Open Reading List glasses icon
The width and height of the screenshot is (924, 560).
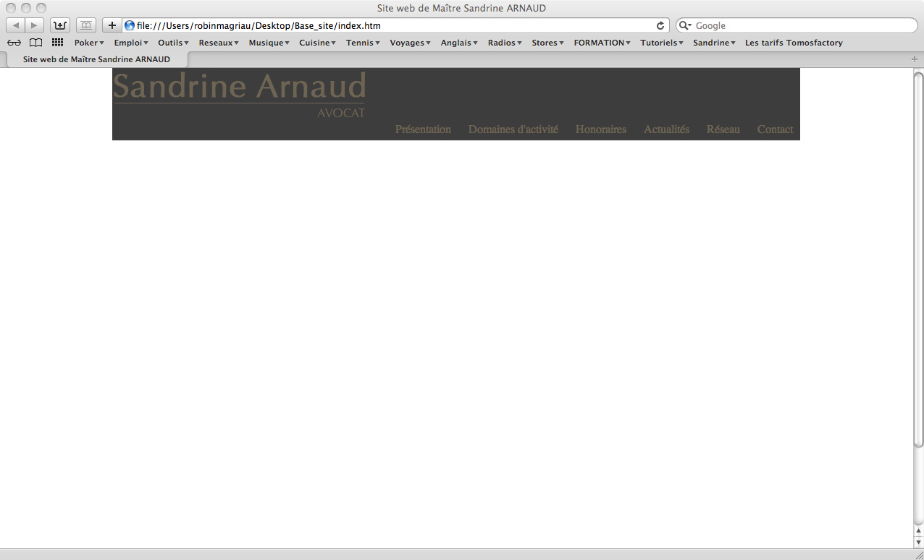(x=14, y=43)
